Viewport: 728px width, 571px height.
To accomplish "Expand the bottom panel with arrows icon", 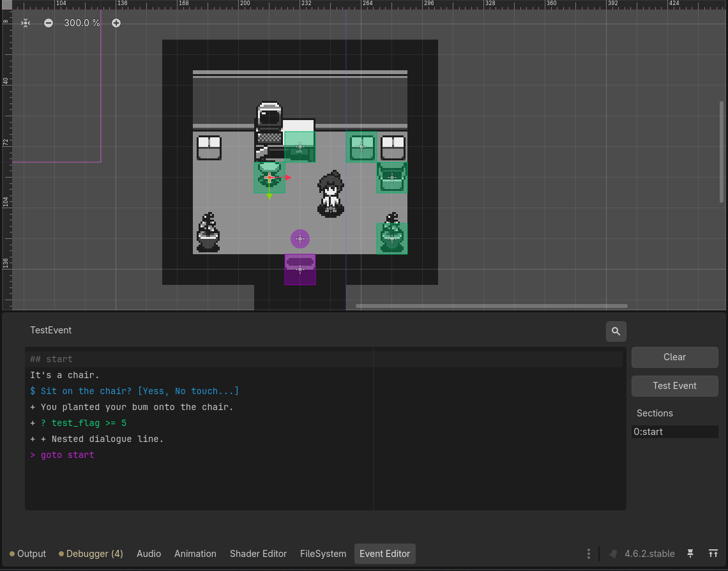I will pos(713,554).
